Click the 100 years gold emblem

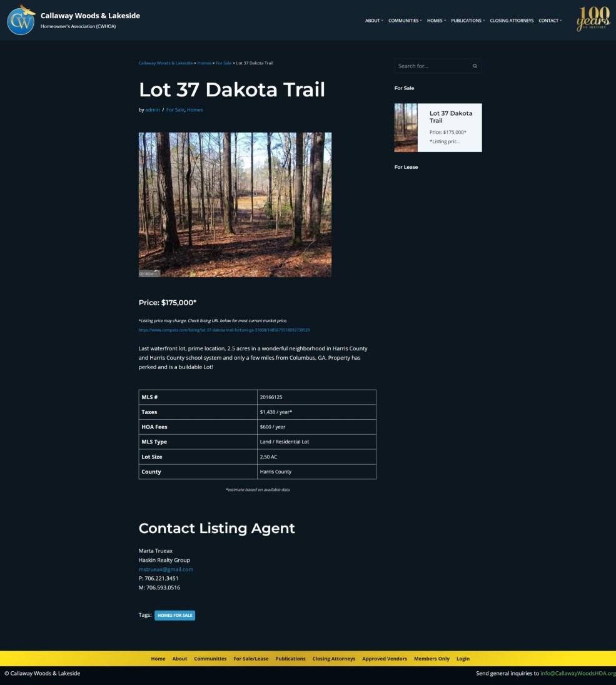(593, 19)
